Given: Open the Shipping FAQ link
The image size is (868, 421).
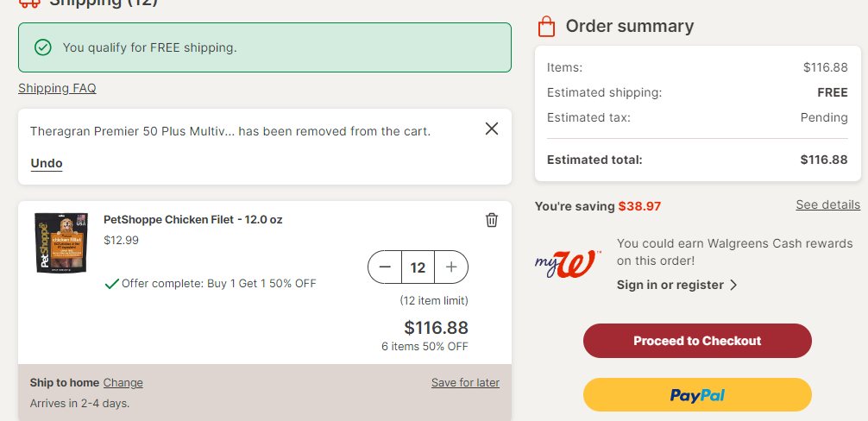Looking at the screenshot, I should tap(57, 88).
